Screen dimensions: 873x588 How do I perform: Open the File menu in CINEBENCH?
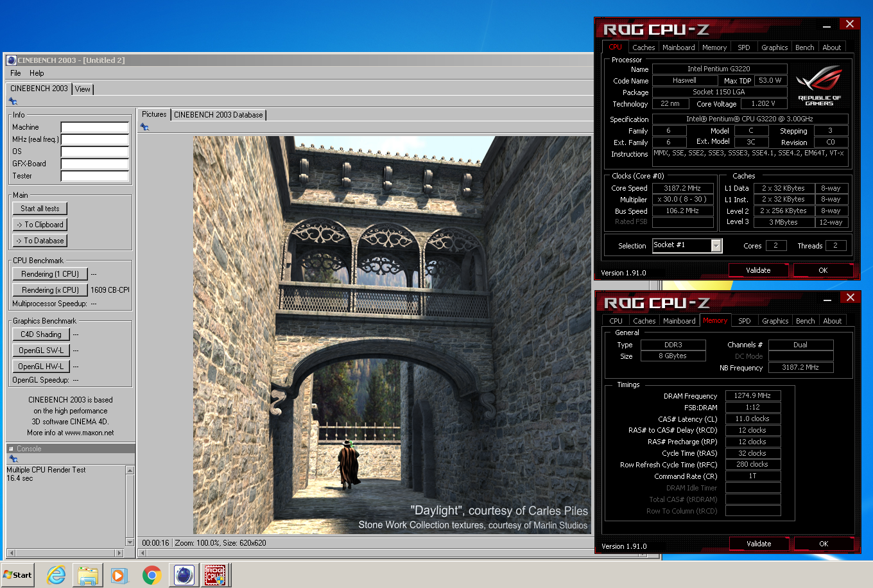16,73
